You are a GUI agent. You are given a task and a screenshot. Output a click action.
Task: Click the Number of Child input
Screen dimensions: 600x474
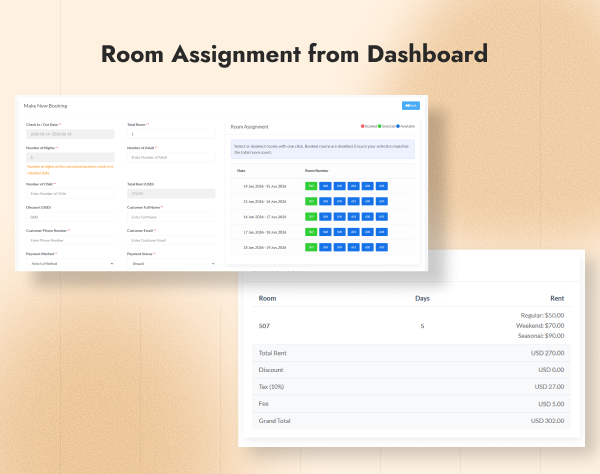[70, 194]
